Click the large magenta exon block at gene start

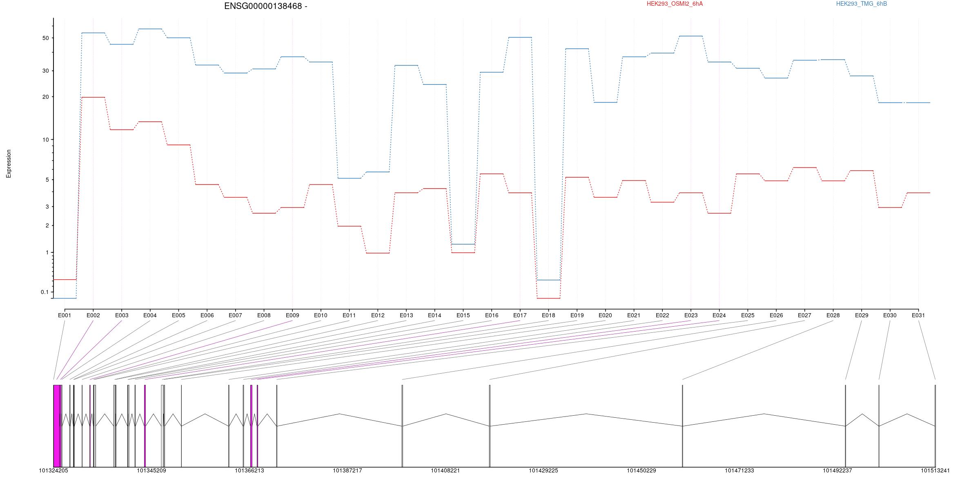coord(57,426)
